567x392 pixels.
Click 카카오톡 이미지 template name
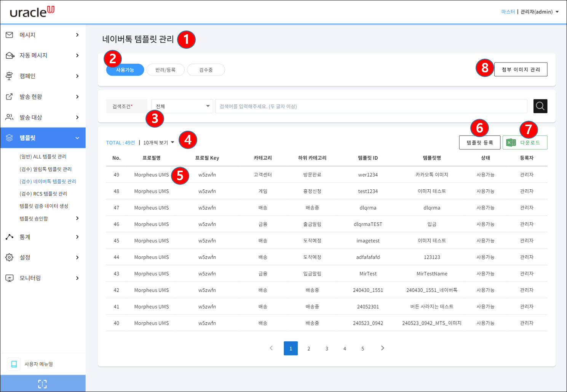point(432,175)
